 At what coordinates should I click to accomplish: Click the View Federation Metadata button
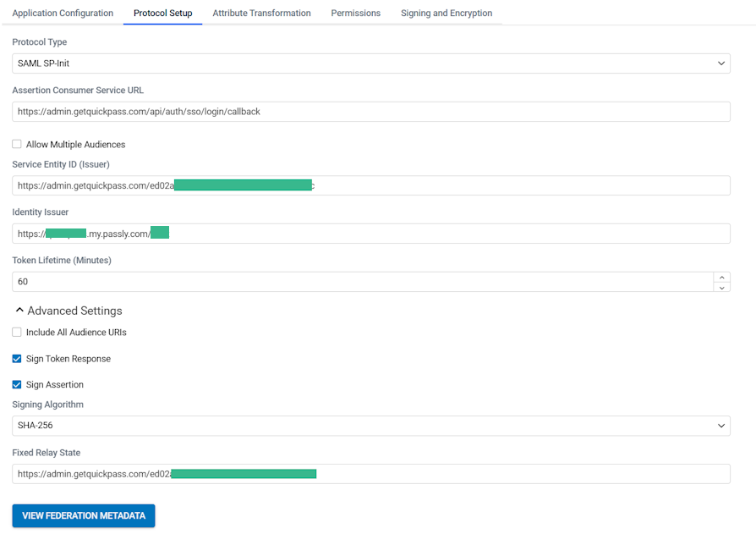[x=84, y=515]
